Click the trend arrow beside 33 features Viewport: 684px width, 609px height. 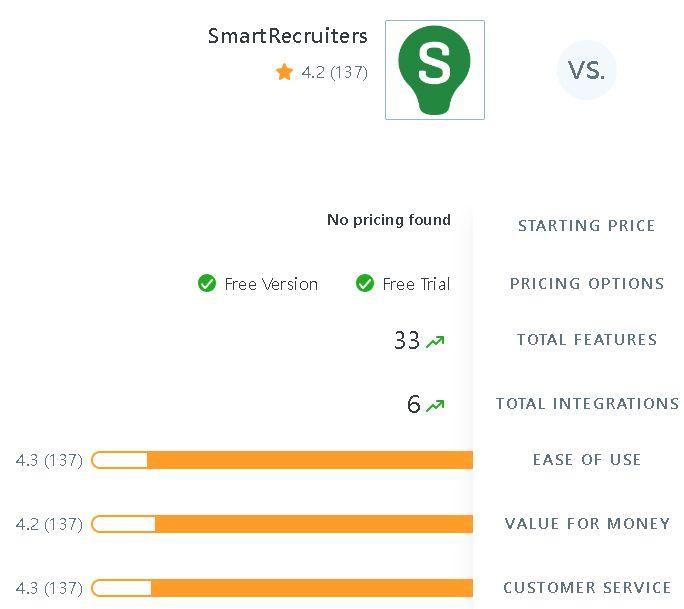pos(435,342)
